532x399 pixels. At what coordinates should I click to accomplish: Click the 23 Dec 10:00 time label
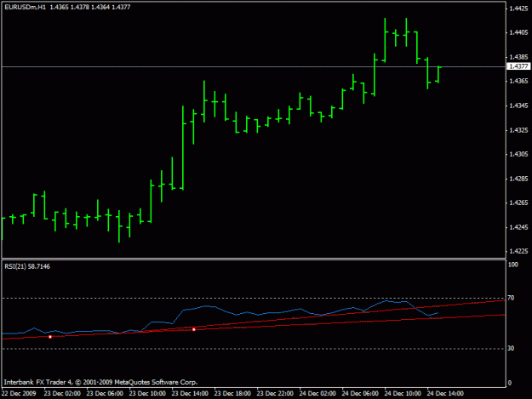pyautogui.click(x=147, y=393)
